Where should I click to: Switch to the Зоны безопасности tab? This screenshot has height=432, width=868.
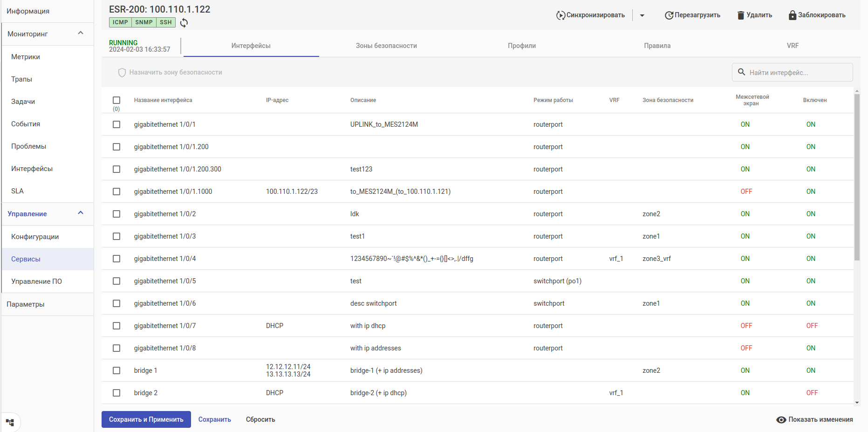386,46
